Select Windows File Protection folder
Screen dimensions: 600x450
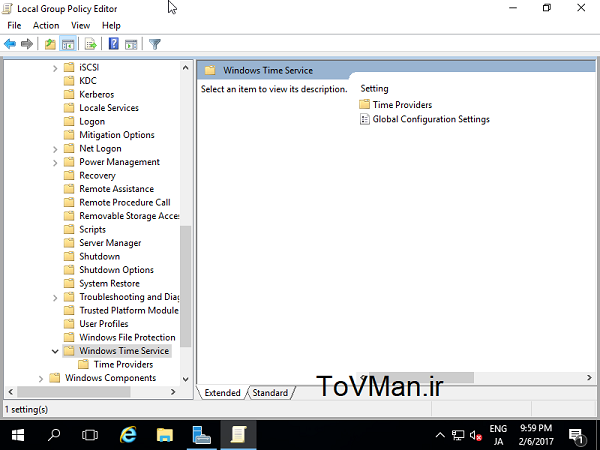point(127,338)
